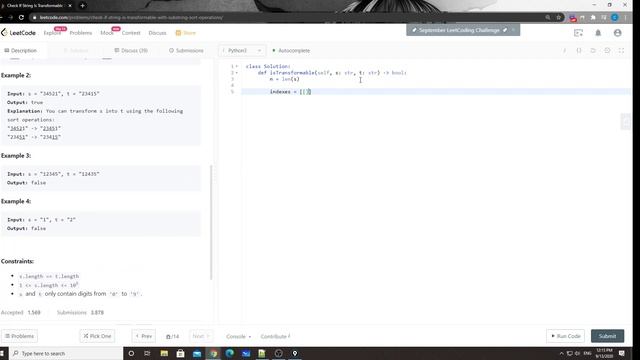Click the folder-shaped icon in the editor toolbar

593,51
